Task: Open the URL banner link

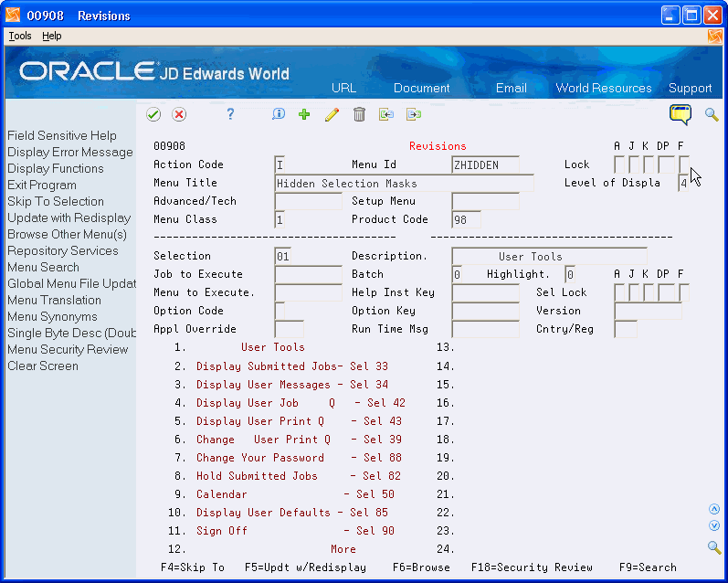Action: 343,88
